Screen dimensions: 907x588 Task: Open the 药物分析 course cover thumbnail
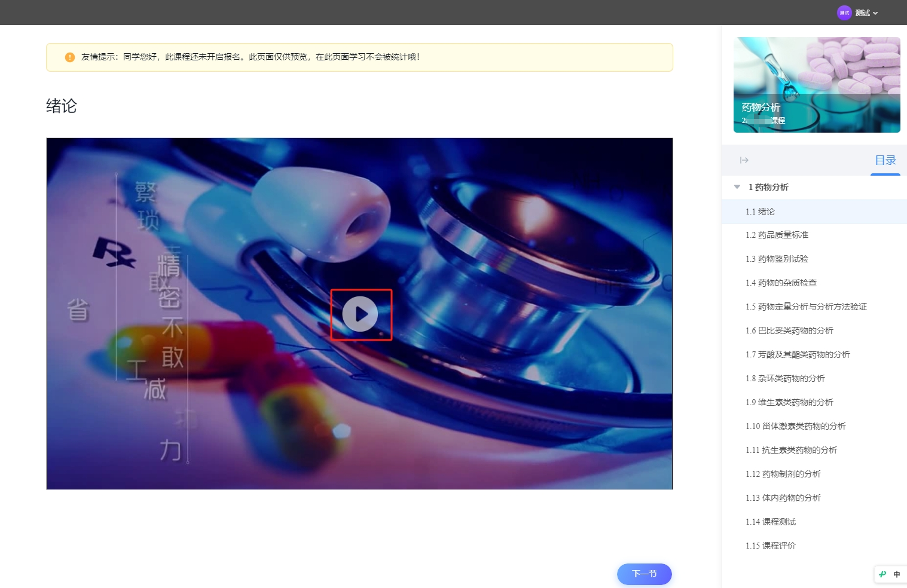click(x=816, y=85)
